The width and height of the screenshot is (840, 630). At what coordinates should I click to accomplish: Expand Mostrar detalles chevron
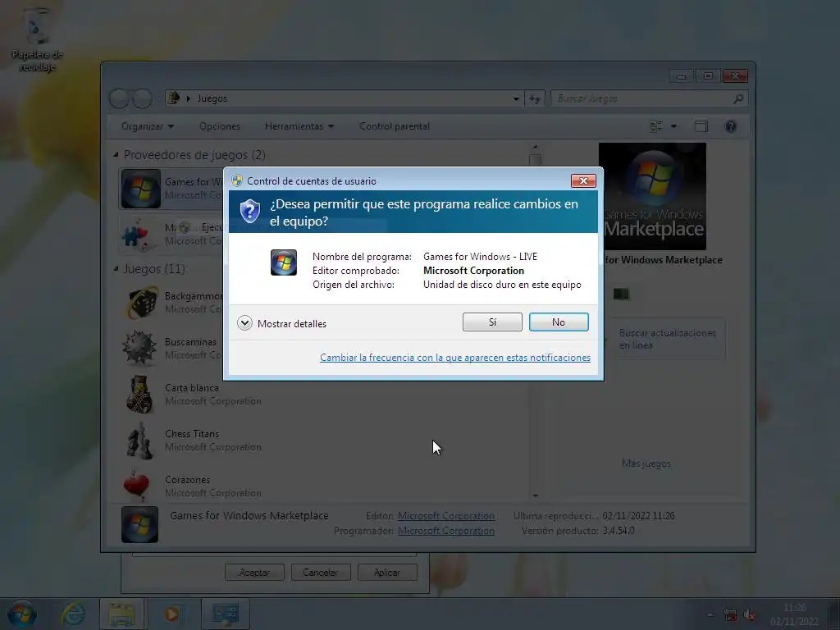tap(244, 323)
